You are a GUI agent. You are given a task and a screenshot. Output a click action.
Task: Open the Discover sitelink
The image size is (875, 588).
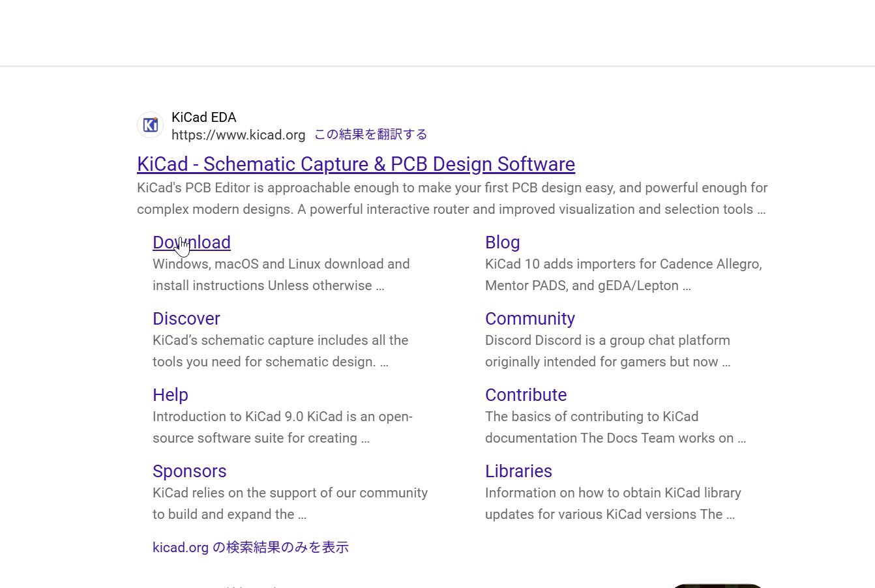tap(186, 318)
